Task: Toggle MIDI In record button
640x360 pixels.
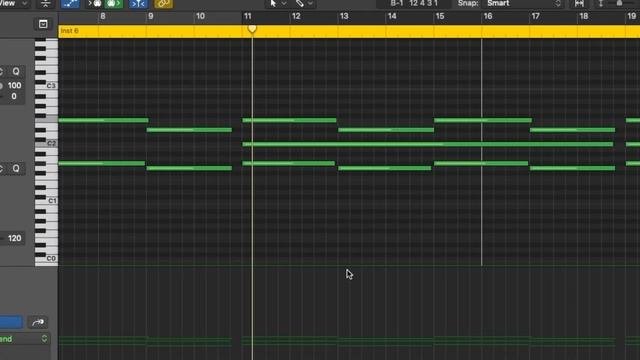Action: tap(95, 4)
